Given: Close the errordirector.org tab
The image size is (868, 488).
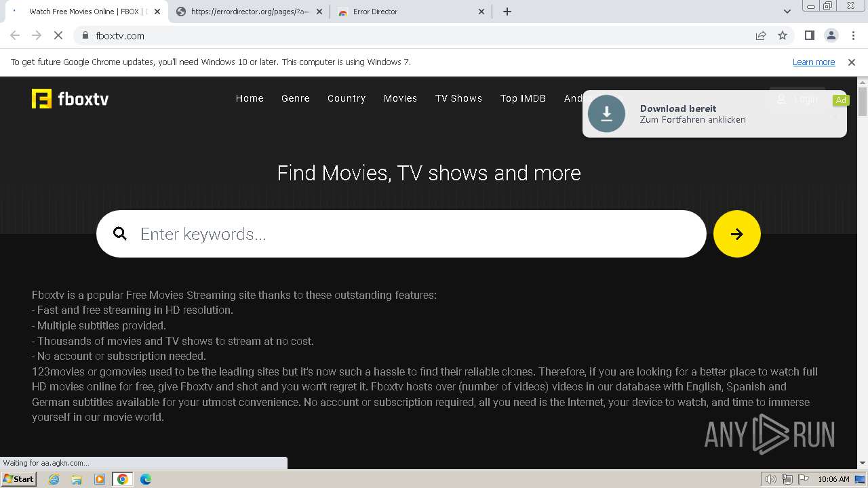Looking at the screenshot, I should point(319,12).
